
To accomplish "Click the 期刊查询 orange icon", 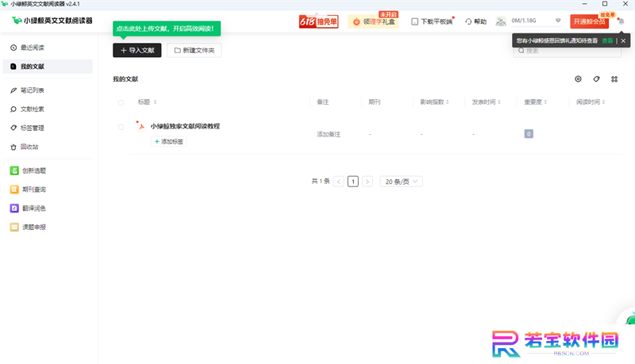I will pos(14,190).
